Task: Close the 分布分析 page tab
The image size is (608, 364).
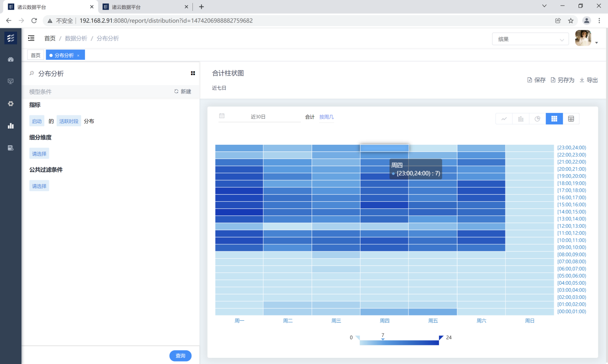Action: [78, 56]
